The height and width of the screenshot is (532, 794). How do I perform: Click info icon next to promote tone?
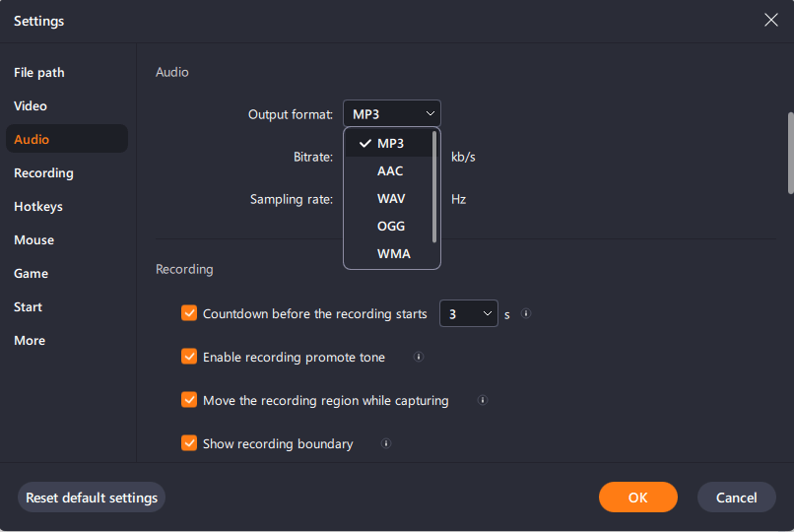(419, 357)
